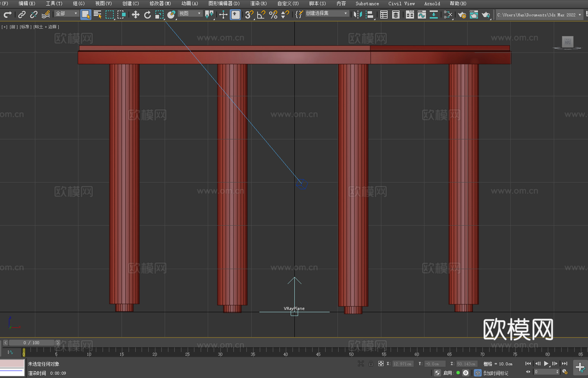The height and width of the screenshot is (378, 588).
Task: Click the 添加时间标记 time tag
Action: 496,373
